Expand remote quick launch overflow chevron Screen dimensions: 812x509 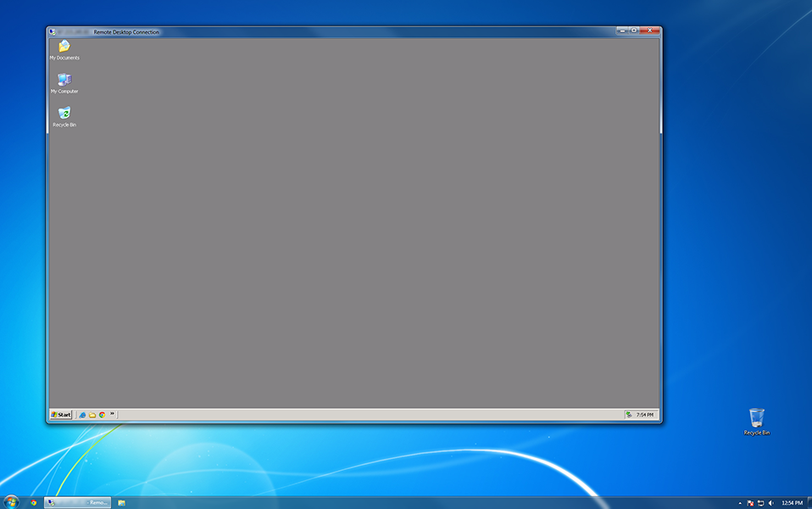point(112,414)
